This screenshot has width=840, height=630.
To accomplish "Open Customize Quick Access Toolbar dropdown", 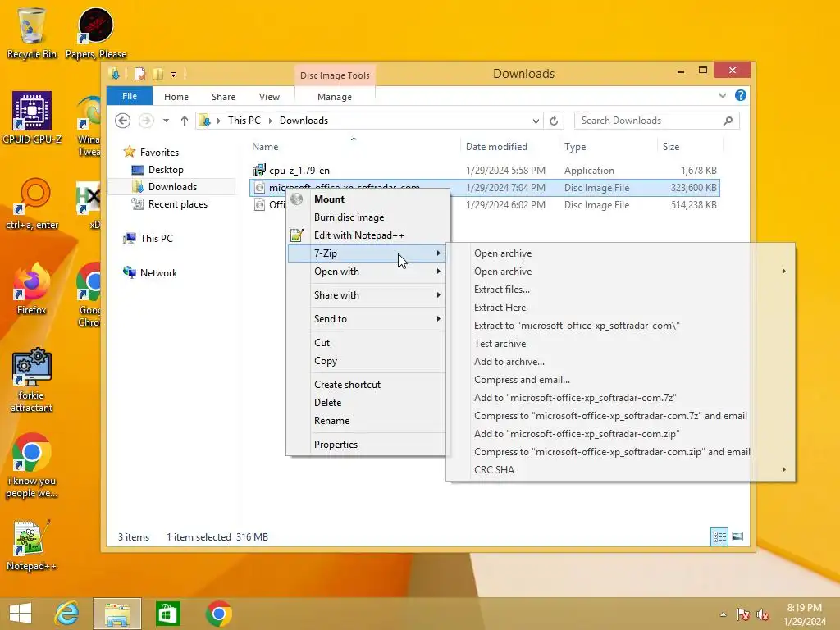I will (x=174, y=75).
